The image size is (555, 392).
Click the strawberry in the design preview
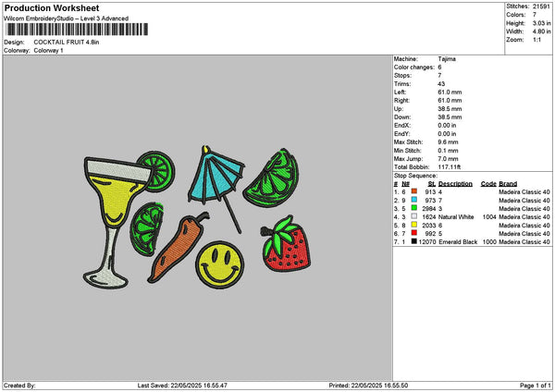285,244
